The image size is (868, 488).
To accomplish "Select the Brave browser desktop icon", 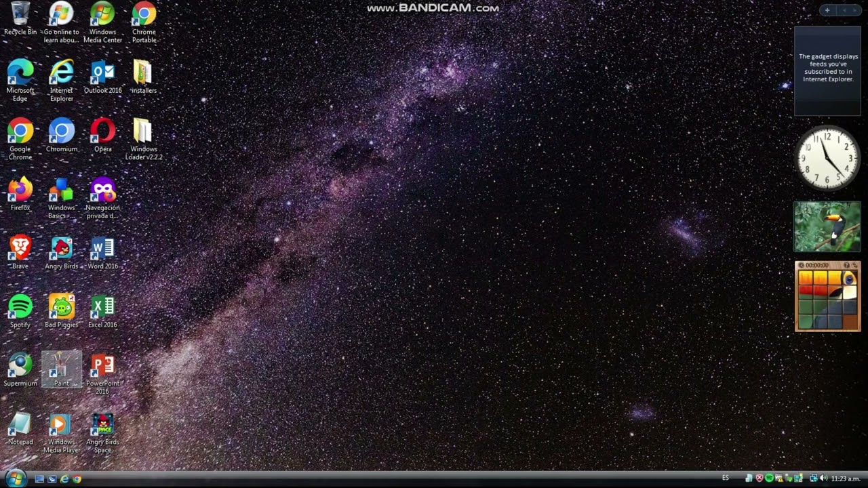I will point(20,253).
